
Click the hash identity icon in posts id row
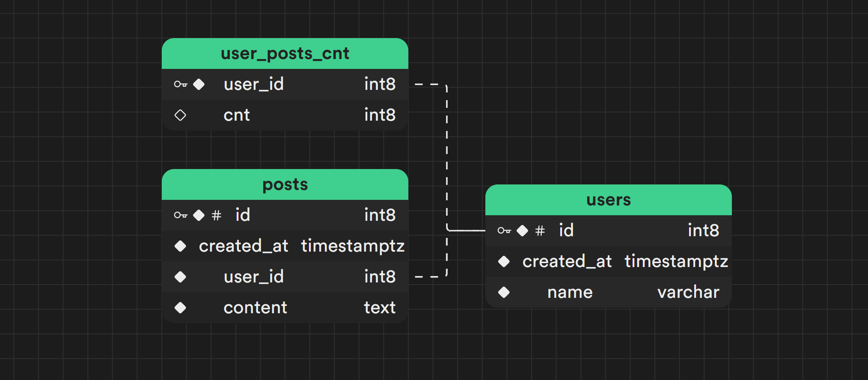pos(217,215)
